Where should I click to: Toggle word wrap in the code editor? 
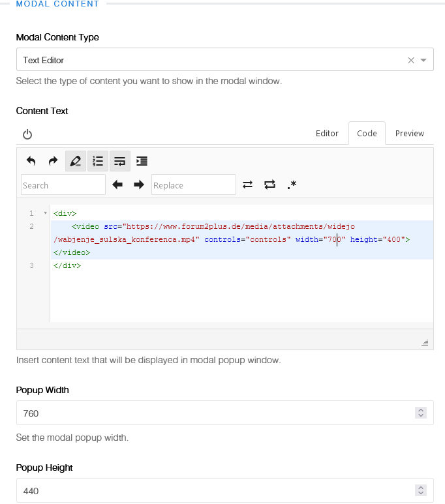pyautogui.click(x=120, y=161)
